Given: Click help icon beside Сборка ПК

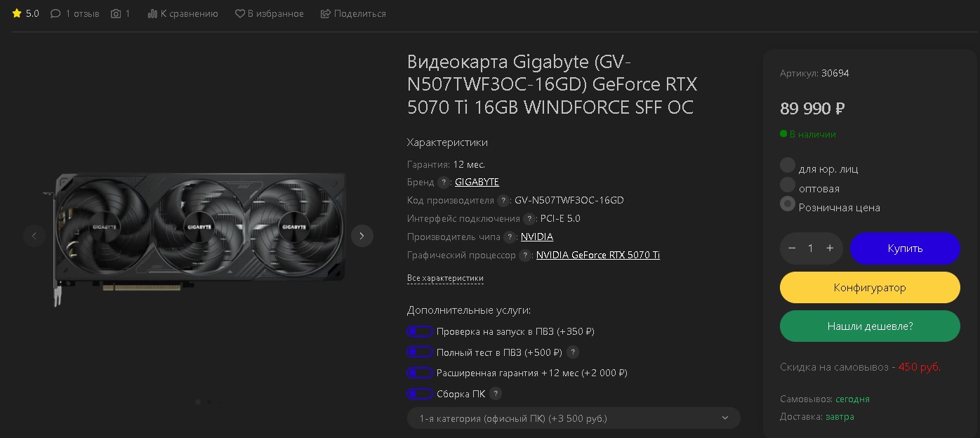Looking at the screenshot, I should [496, 394].
